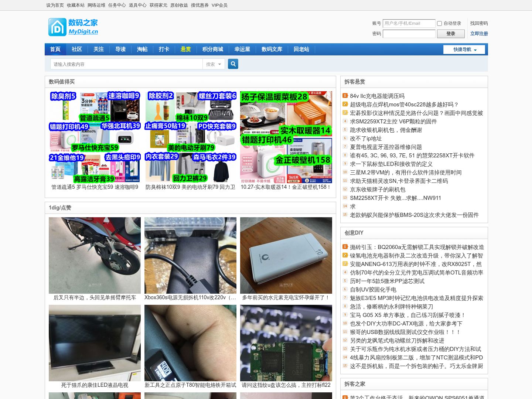Open 任务中心 top bar link
Screen dimensions: 532x399
(117, 5)
